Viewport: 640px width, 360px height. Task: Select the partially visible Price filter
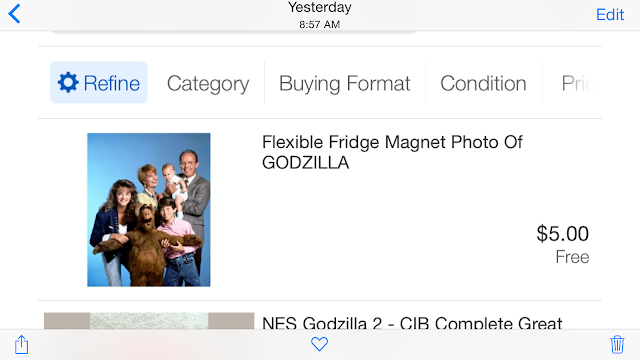point(579,83)
